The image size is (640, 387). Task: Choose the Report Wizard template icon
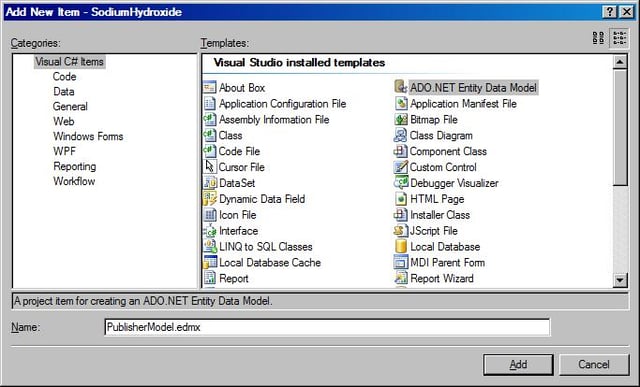[401, 278]
